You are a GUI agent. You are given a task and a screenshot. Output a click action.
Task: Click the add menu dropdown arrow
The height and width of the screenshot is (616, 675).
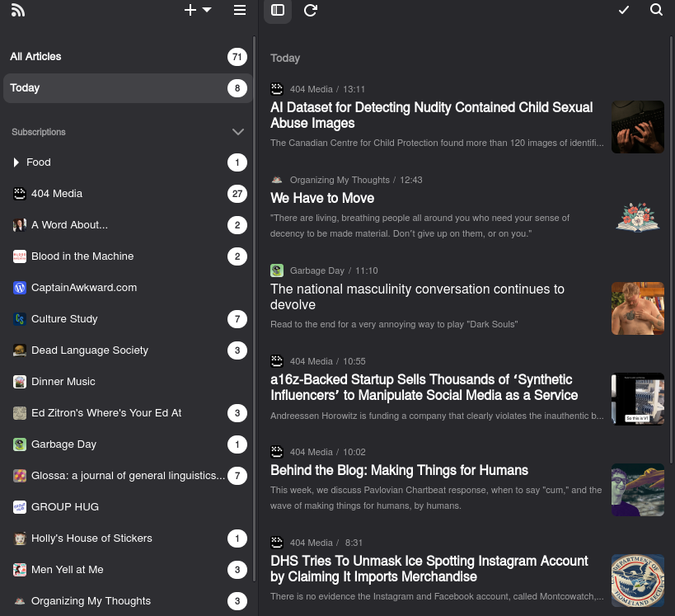[x=207, y=10]
